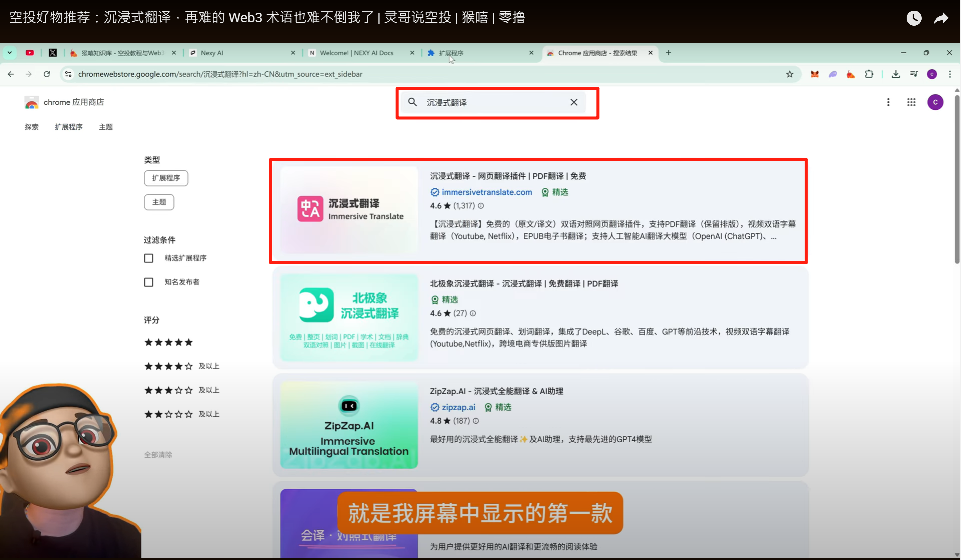Open the tab search dropdown arrow
The height and width of the screenshot is (560, 961).
(x=10, y=53)
